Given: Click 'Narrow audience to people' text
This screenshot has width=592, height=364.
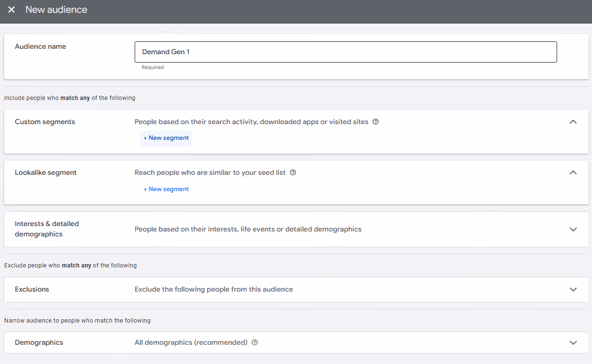Looking at the screenshot, I should [x=77, y=321].
